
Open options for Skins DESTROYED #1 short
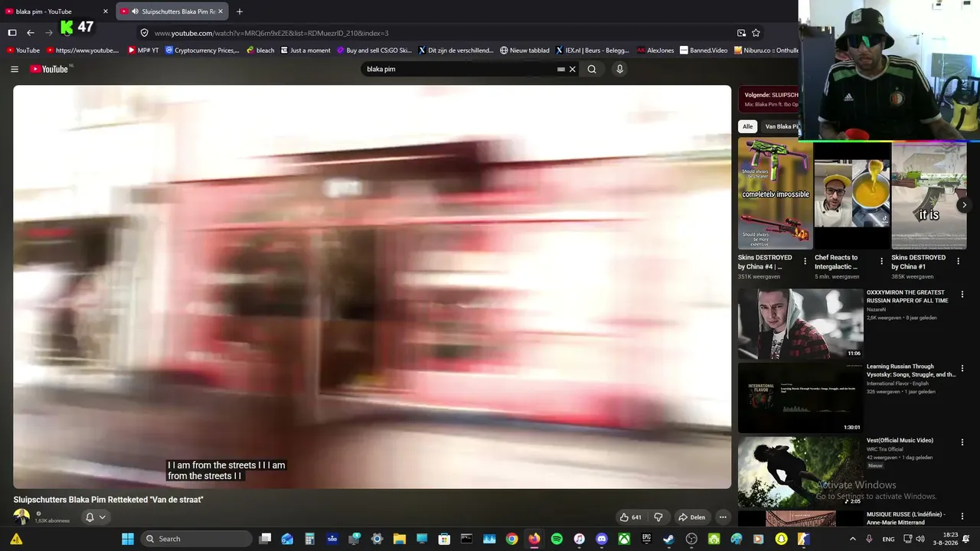tap(958, 262)
